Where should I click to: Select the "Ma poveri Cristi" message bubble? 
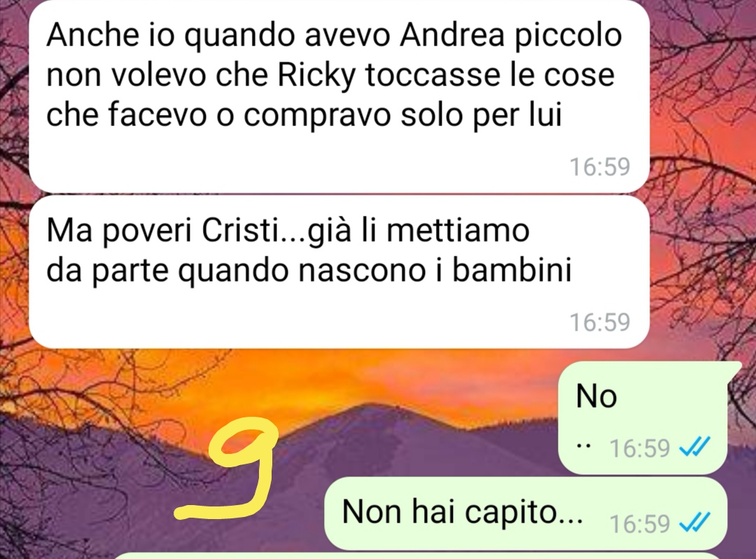339,272
